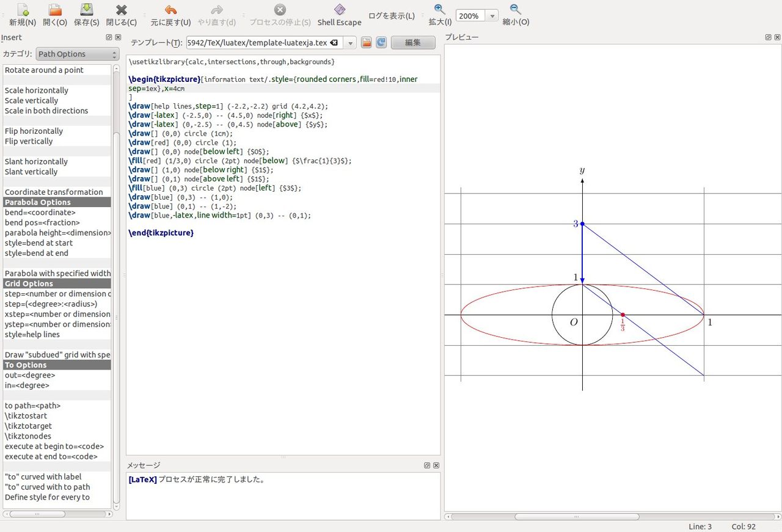Undo with 元に戻す(U)
Image resolution: width=782 pixels, height=532 pixels.
point(171,15)
